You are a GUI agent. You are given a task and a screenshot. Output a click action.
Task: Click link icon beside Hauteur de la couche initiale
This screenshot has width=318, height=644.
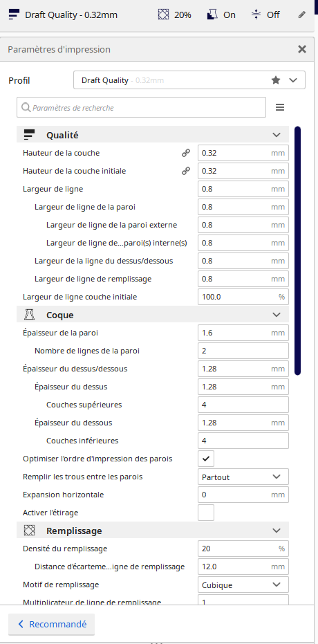click(186, 171)
